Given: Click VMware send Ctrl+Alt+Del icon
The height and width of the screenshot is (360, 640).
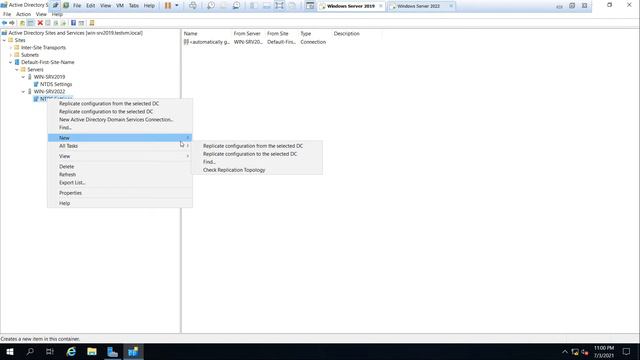Looking at the screenshot, I should (193, 6).
